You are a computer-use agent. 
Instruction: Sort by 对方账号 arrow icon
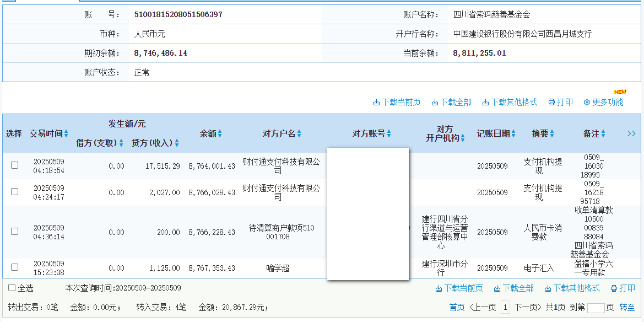389,133
